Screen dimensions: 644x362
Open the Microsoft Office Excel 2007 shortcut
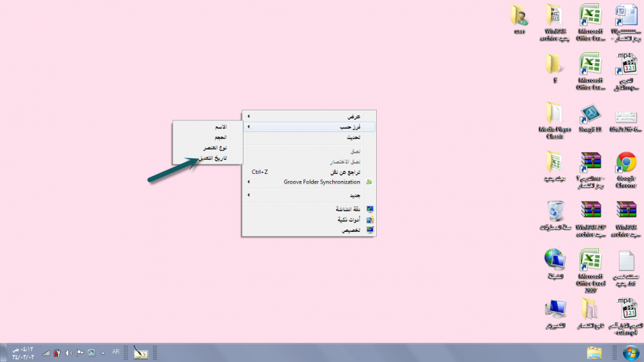[590, 262]
